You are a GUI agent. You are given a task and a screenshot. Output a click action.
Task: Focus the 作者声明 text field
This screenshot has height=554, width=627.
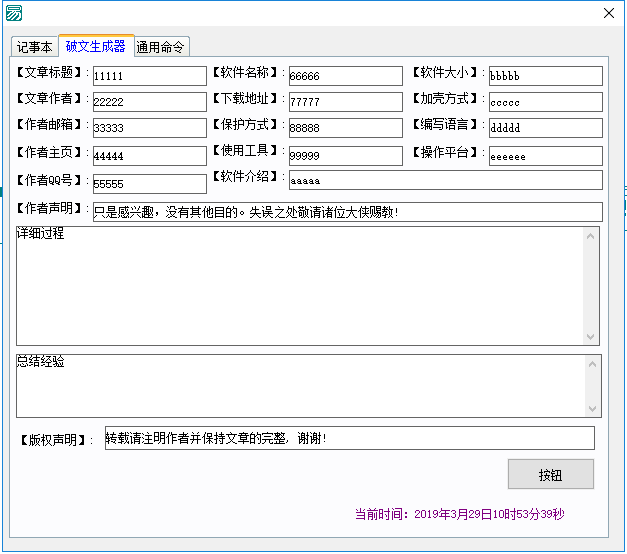[348, 212]
